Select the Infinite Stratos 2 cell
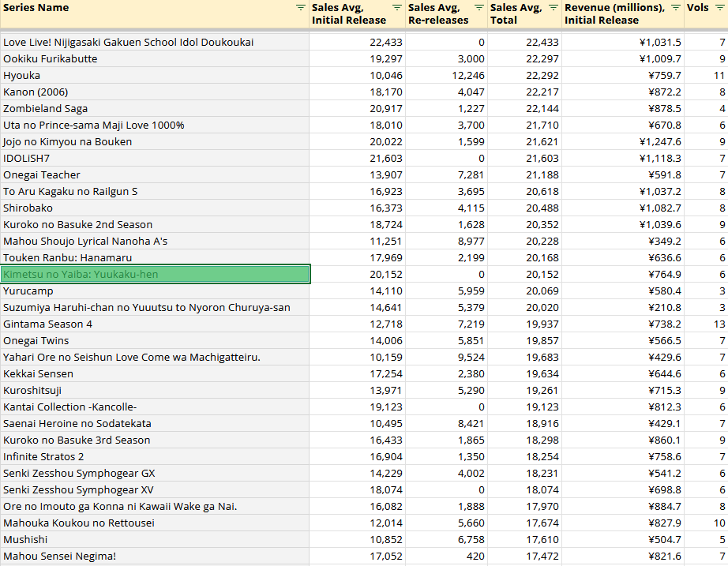This screenshot has width=728, height=566. pos(155,457)
